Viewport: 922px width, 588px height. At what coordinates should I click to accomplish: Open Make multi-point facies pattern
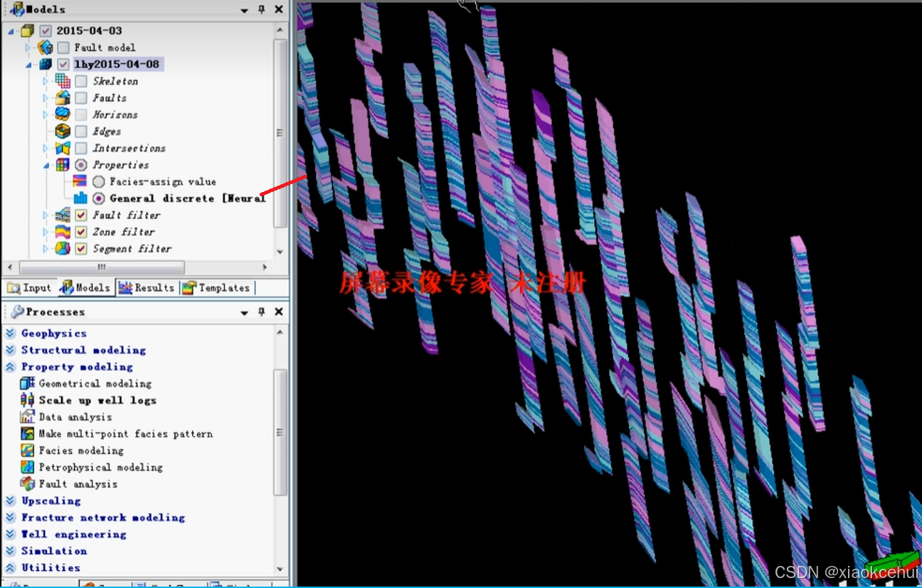[125, 434]
